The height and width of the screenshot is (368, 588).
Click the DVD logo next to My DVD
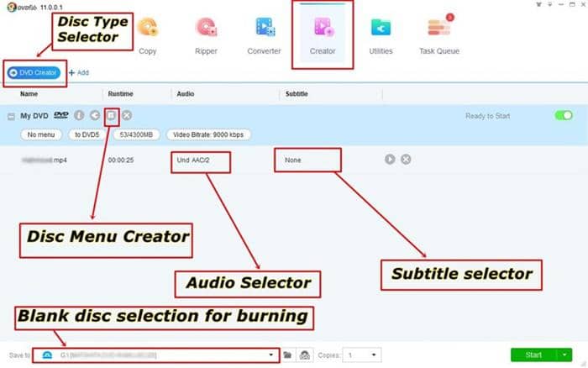pyautogui.click(x=60, y=115)
